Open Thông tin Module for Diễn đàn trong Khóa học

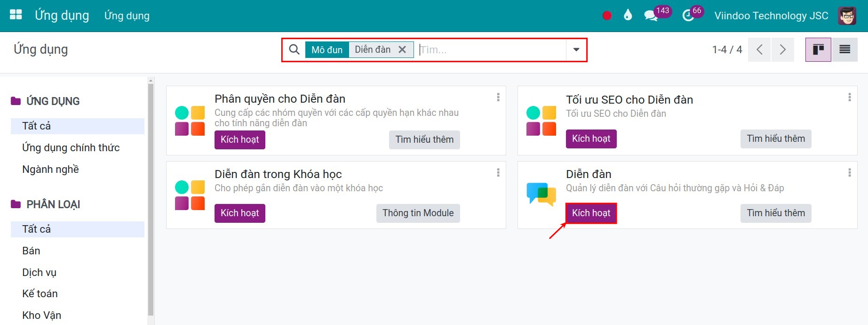pos(418,213)
